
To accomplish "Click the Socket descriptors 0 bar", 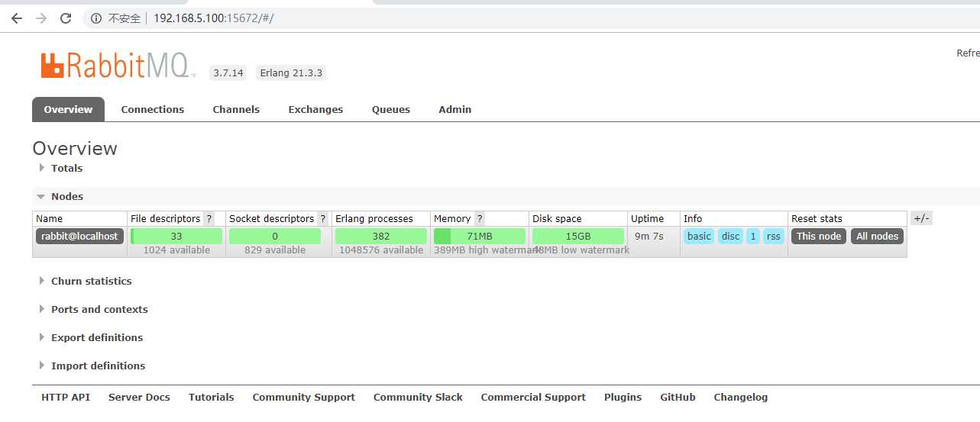I will point(275,236).
